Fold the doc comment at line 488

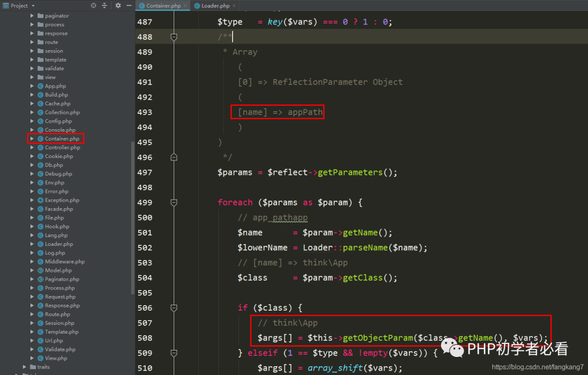point(174,37)
